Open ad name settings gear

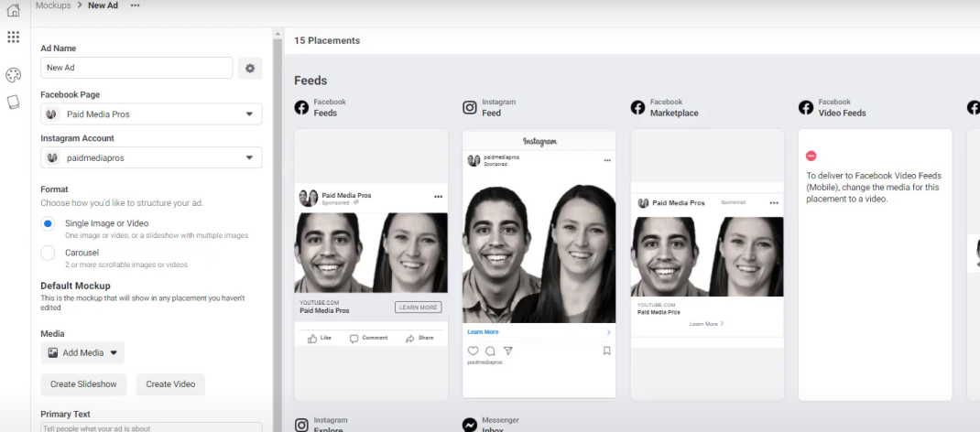(x=250, y=68)
